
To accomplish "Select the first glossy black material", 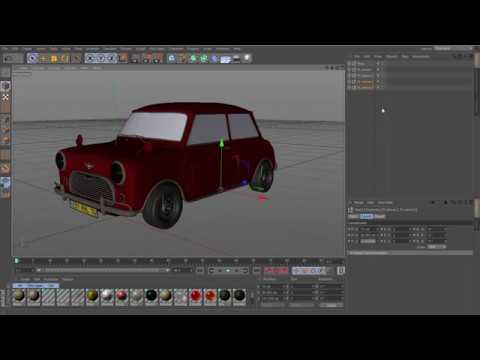I will pos(151,296).
